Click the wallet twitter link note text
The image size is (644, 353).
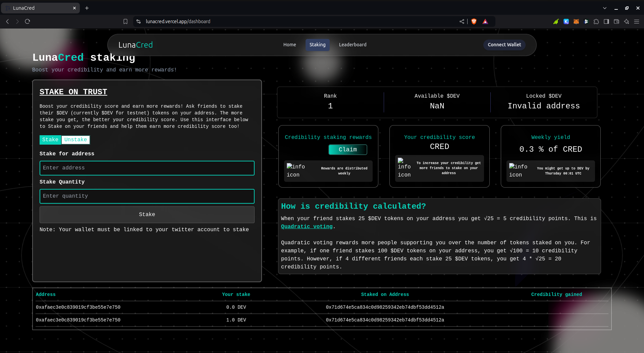tap(144, 230)
